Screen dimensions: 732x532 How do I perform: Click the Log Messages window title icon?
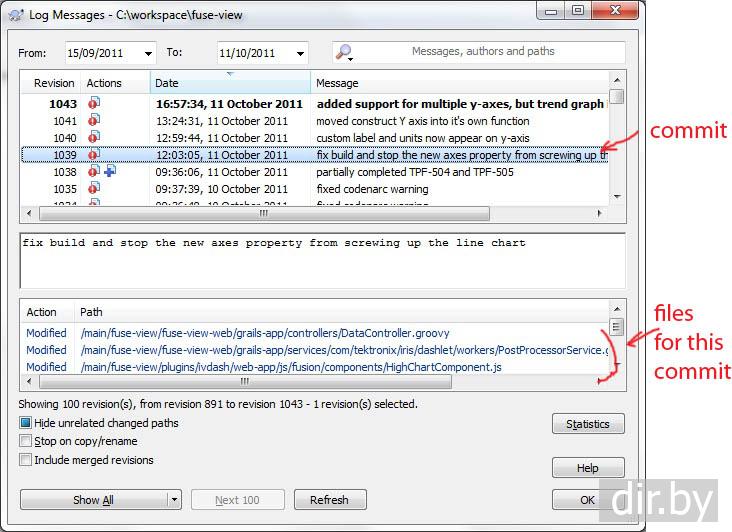coord(16,15)
